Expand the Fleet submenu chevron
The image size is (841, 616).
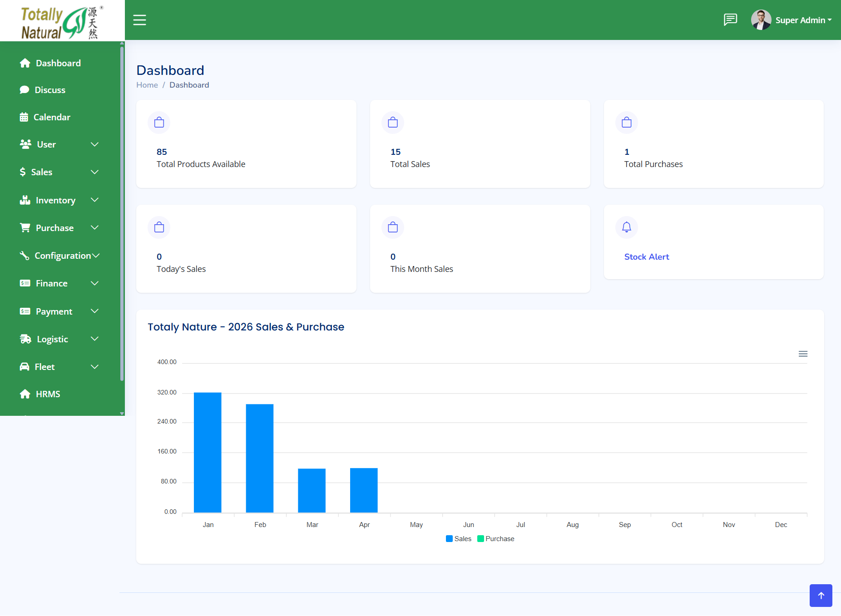point(94,367)
